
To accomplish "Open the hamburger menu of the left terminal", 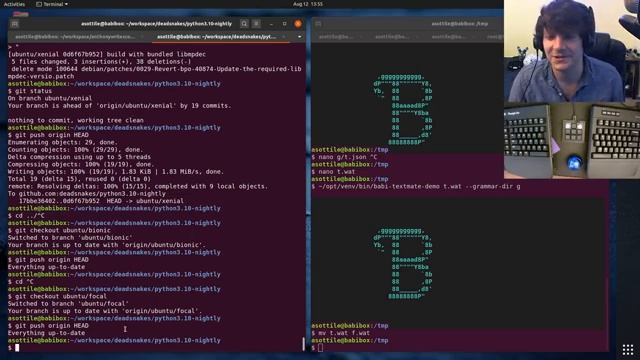I will [256, 24].
